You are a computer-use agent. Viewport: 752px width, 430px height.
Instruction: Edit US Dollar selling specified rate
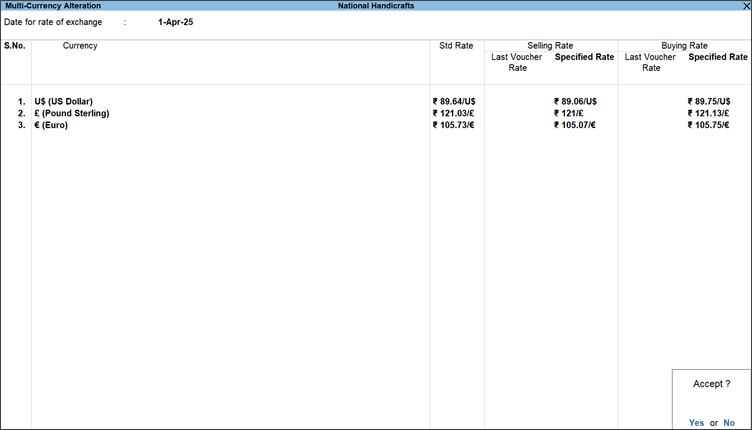pyautogui.click(x=575, y=101)
